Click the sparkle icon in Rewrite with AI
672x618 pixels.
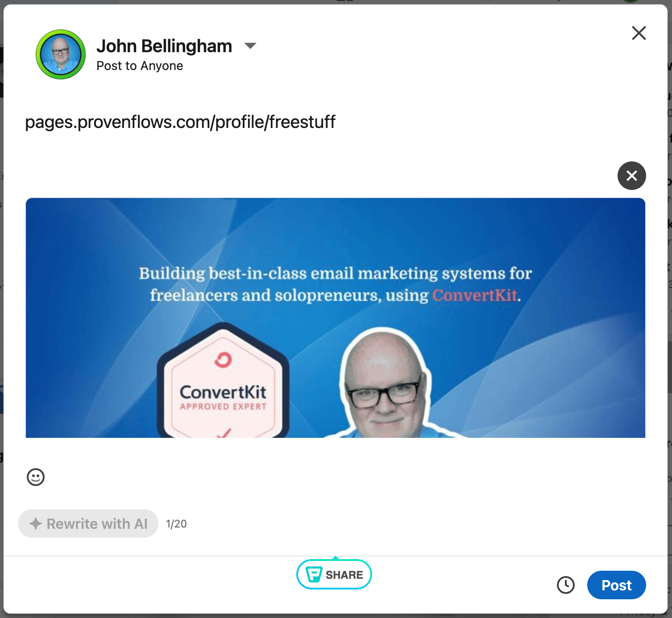36,523
